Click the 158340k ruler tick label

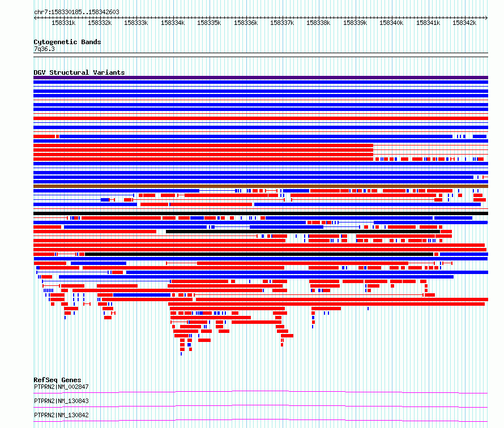pyautogui.click(x=391, y=23)
